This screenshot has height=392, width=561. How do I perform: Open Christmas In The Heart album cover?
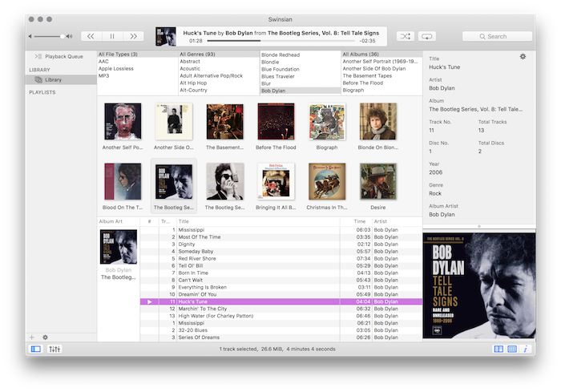[x=327, y=181]
